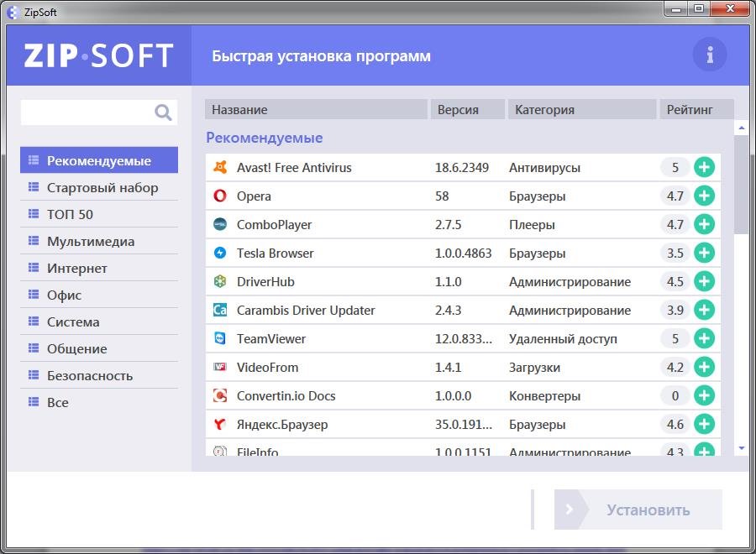This screenshot has width=756, height=554.
Task: Click the 3.9 rating value
Action: 675,310
